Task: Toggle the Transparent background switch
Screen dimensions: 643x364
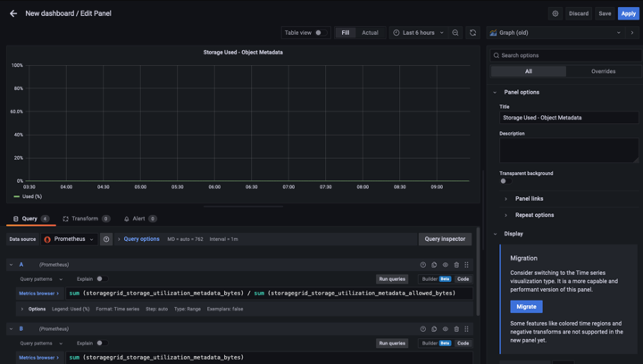Action: 504,181
